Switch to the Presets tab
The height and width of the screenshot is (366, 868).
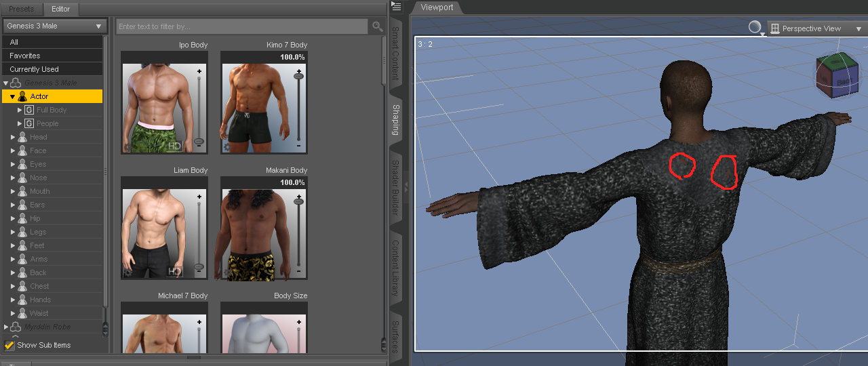[x=21, y=9]
